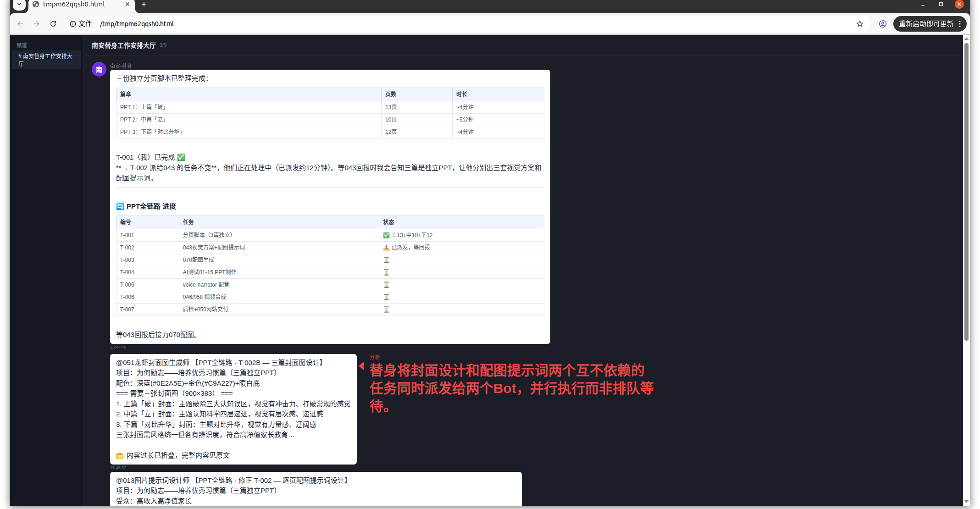Click the PPT 1：上篇「破」 row
Image resolution: width=980 pixels, height=509 pixels.
click(330, 107)
